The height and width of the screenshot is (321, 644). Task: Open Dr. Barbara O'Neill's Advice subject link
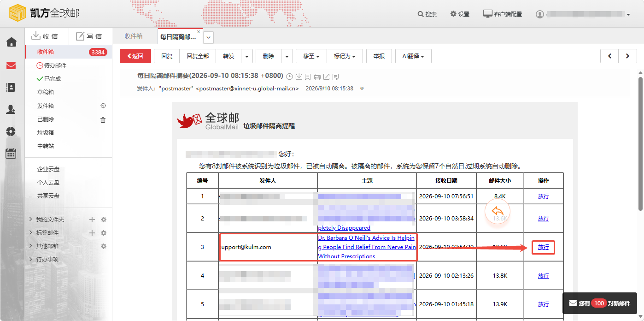[x=367, y=247]
